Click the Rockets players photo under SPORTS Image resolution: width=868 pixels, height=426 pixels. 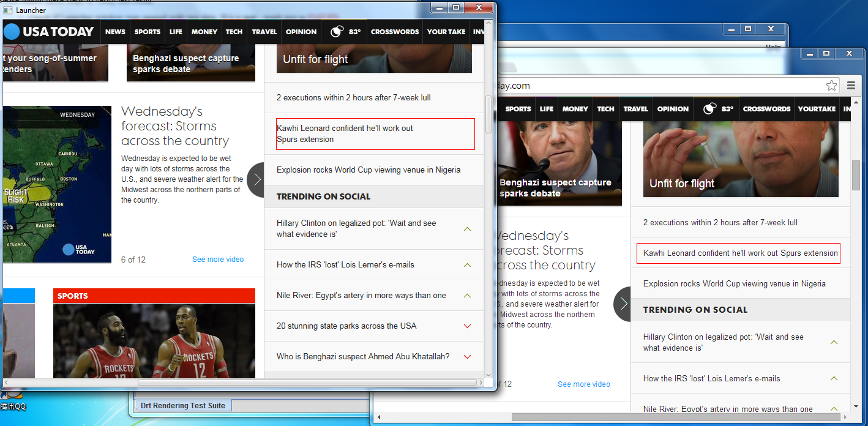click(x=154, y=341)
